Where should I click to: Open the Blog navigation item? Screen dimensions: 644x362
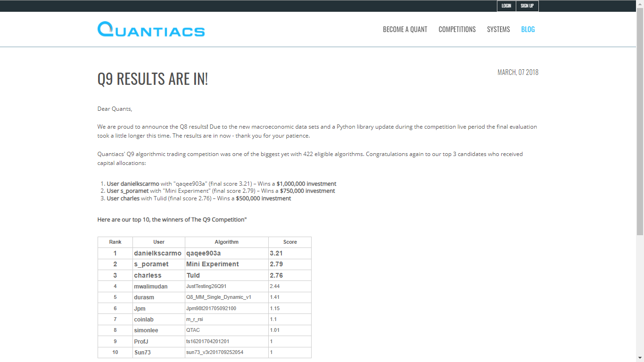click(x=528, y=29)
